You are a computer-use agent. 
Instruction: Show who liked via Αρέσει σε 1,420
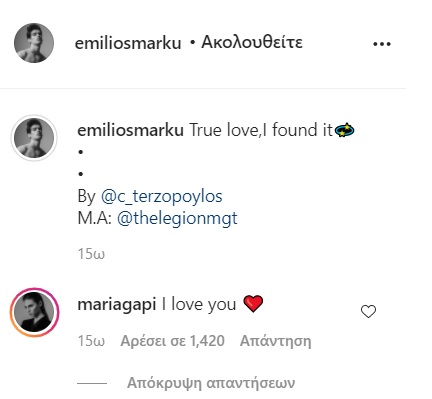point(172,341)
